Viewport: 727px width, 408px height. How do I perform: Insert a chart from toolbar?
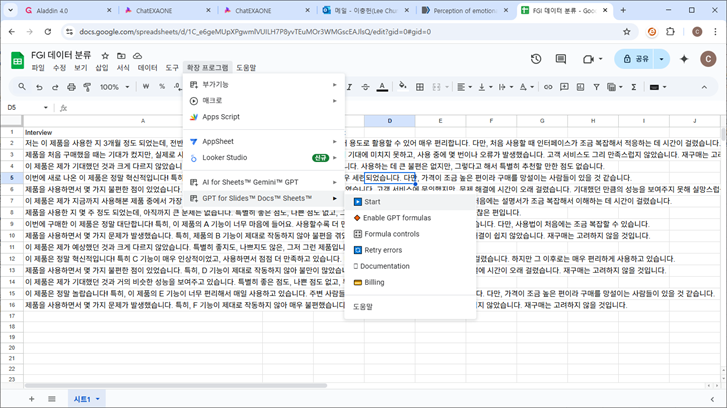[580, 87]
